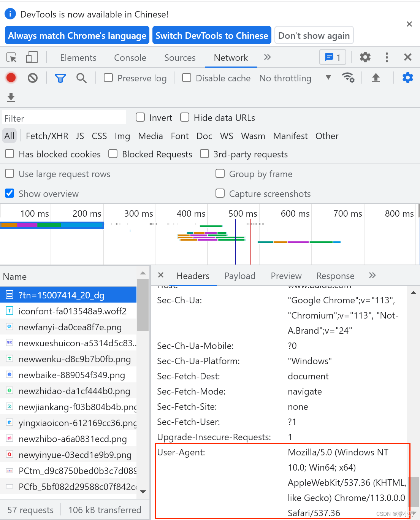Stop recording network log (red circle)

coord(11,78)
